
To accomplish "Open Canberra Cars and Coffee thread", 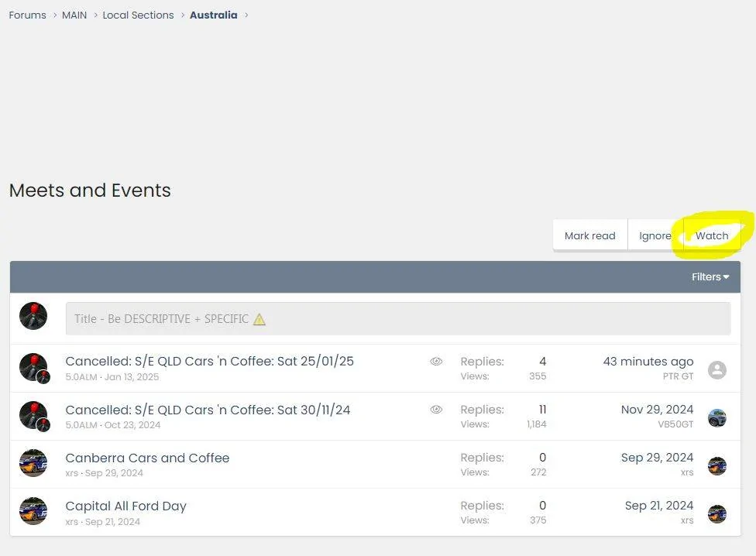I will [147, 458].
